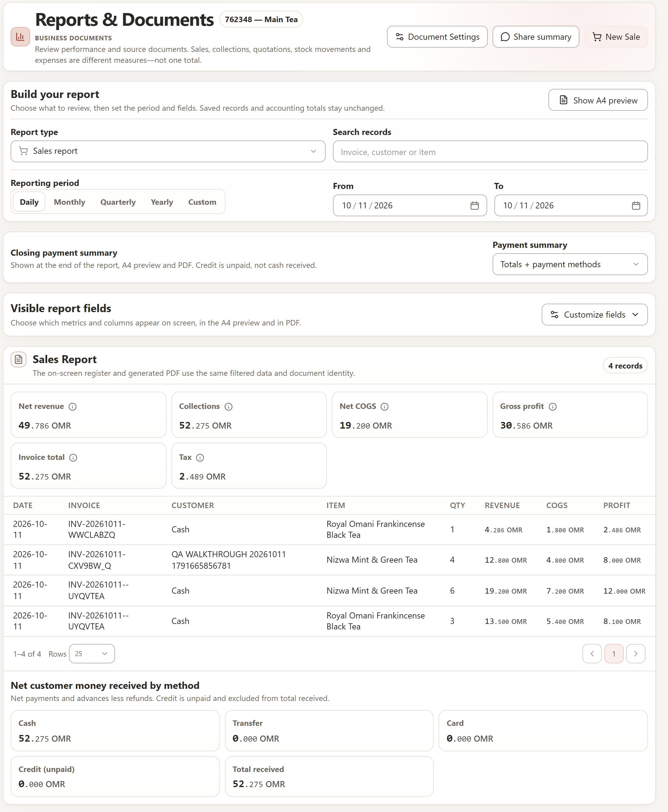Start a New Sale
The height and width of the screenshot is (812, 668).
click(x=616, y=37)
